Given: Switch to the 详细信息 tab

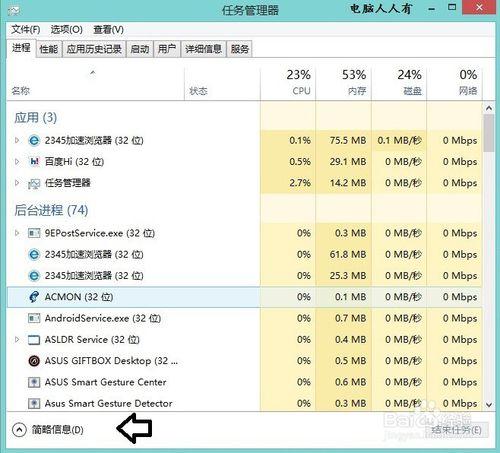Looking at the screenshot, I should point(203,49).
